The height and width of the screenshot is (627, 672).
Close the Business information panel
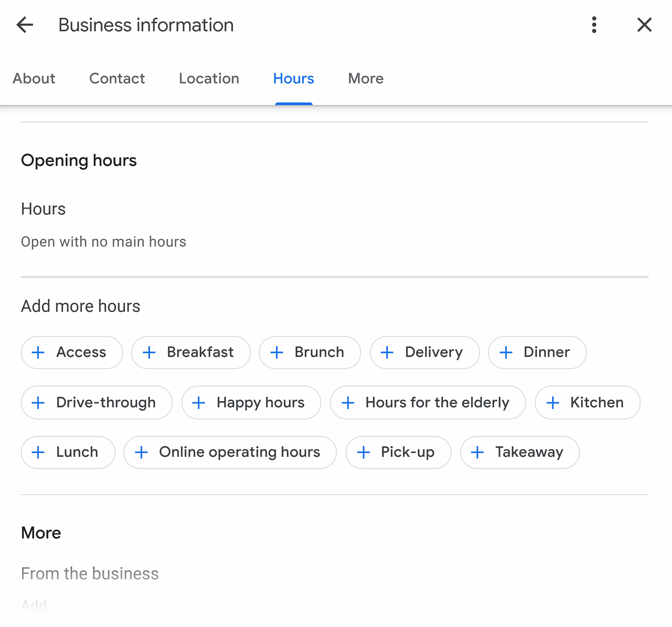(x=644, y=25)
